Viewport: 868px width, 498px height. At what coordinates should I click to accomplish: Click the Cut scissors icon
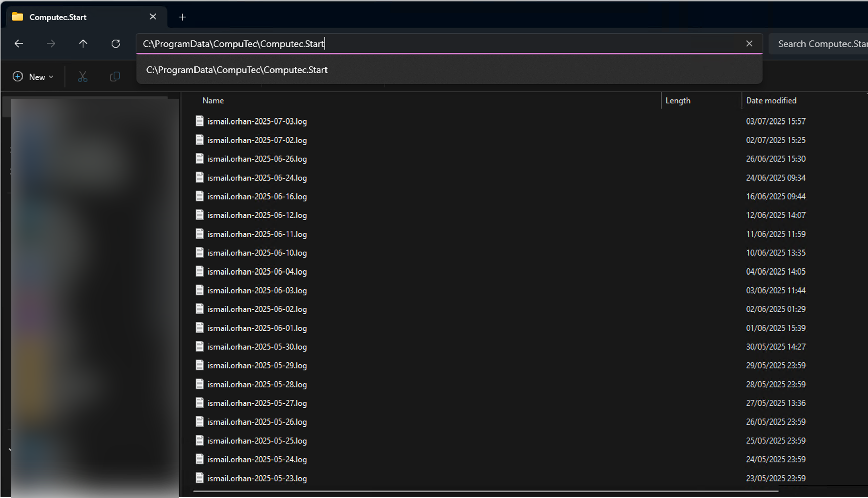click(83, 77)
